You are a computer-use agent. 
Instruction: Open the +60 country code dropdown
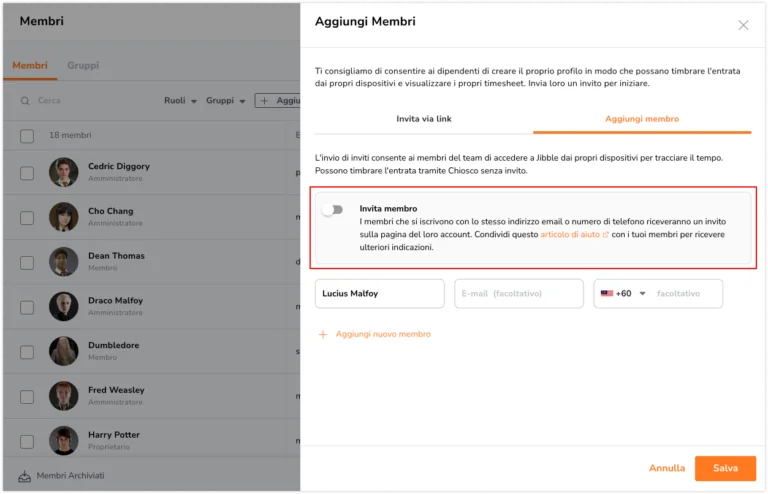(x=630, y=293)
